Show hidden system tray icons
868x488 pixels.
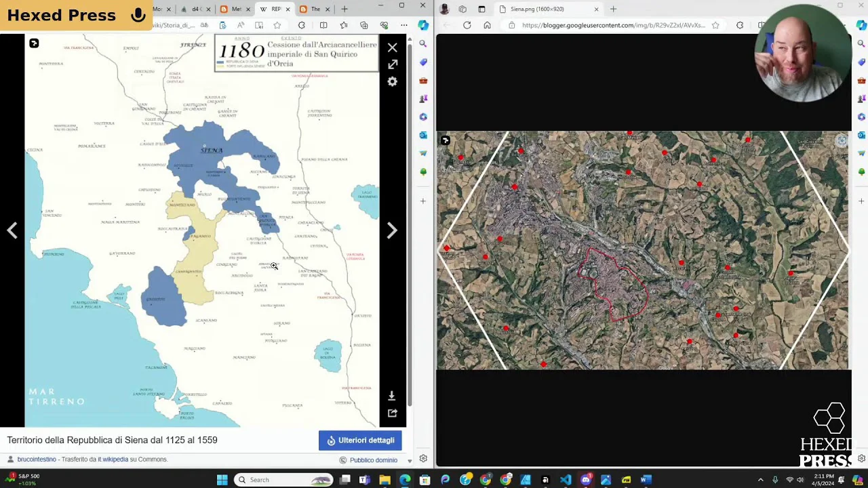[x=760, y=480]
